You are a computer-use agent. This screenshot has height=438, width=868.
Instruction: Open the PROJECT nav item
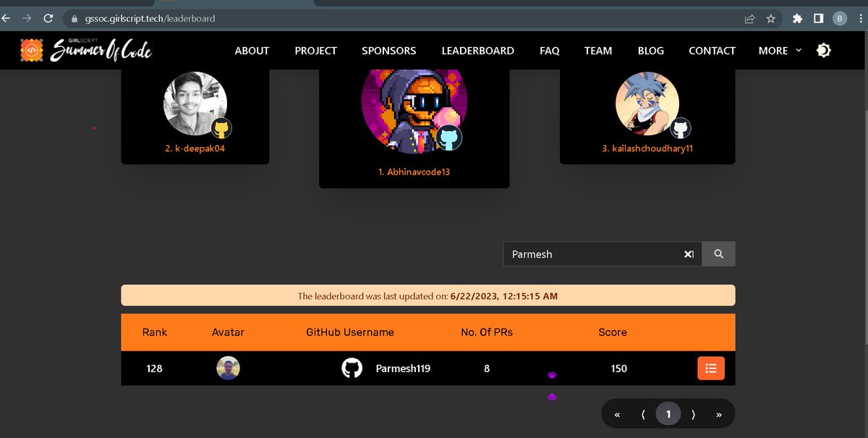[x=316, y=51]
